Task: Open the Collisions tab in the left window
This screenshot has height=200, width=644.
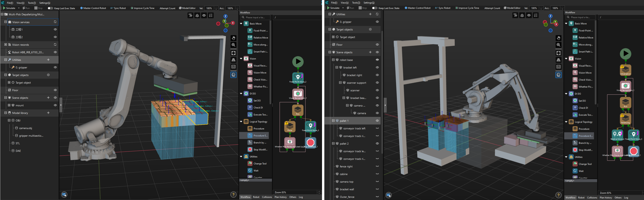Action: (x=267, y=197)
